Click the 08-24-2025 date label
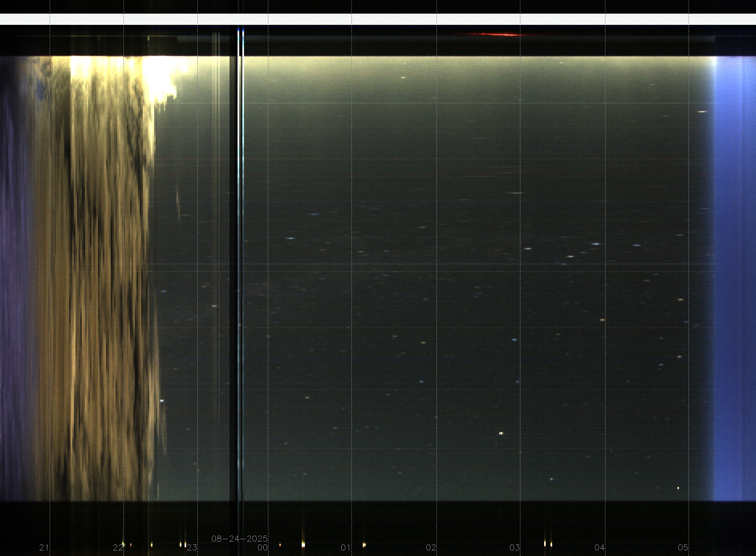 (x=239, y=539)
